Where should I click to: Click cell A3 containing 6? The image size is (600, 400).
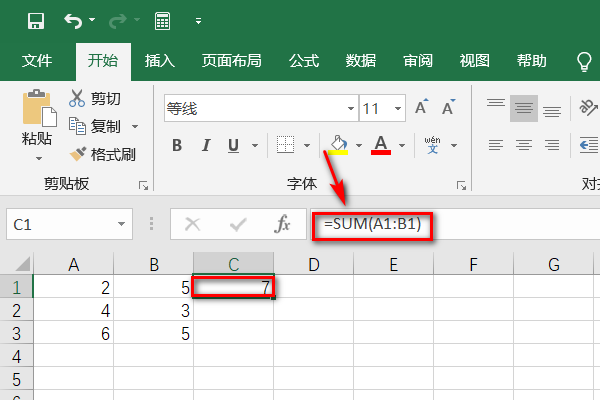click(73, 333)
